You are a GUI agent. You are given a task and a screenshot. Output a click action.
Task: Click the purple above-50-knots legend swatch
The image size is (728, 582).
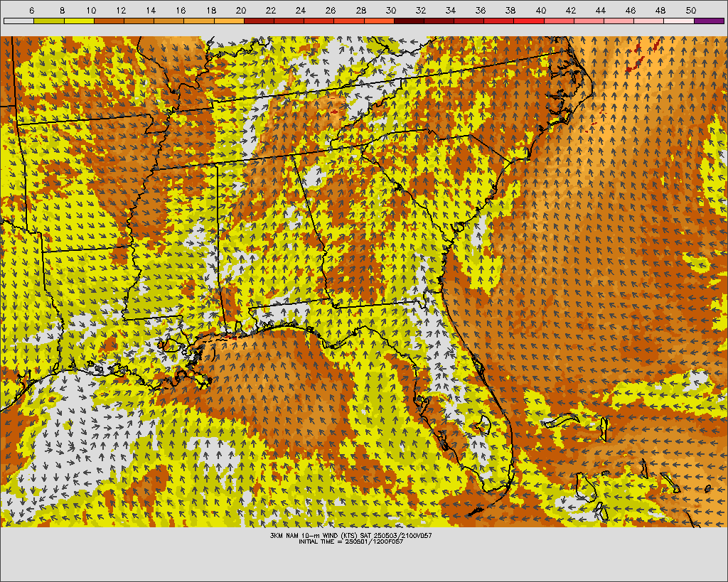pos(709,21)
